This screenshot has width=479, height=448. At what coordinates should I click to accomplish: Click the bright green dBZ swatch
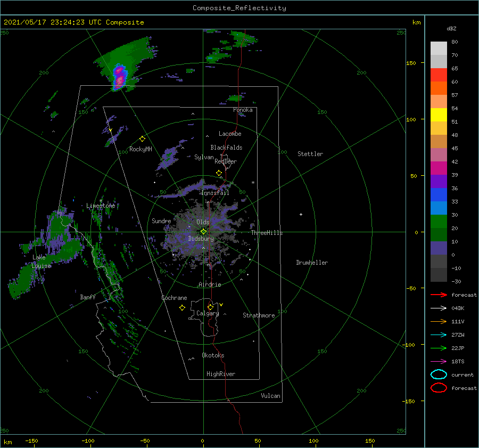tap(439, 222)
